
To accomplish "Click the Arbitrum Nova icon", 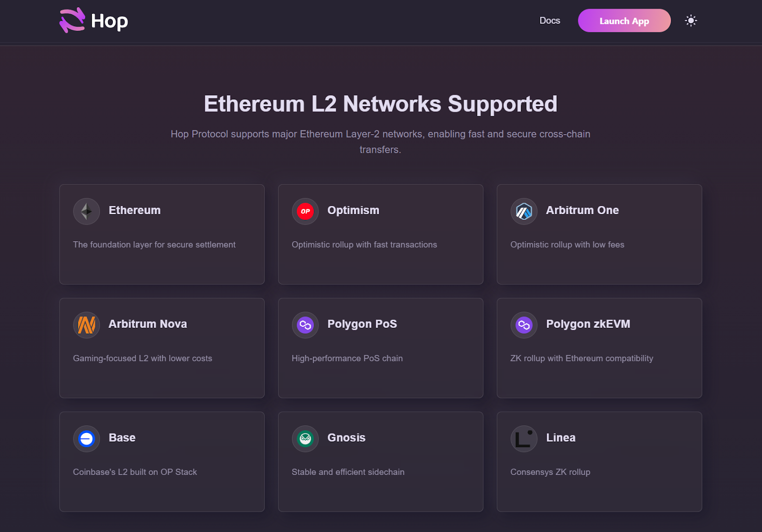I will 86,325.
